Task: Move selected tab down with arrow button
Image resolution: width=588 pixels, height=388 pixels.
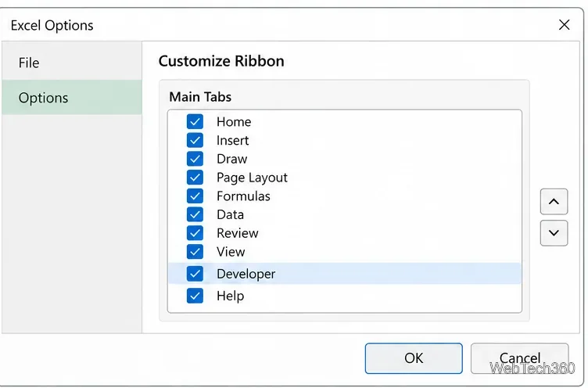Action: tap(554, 233)
